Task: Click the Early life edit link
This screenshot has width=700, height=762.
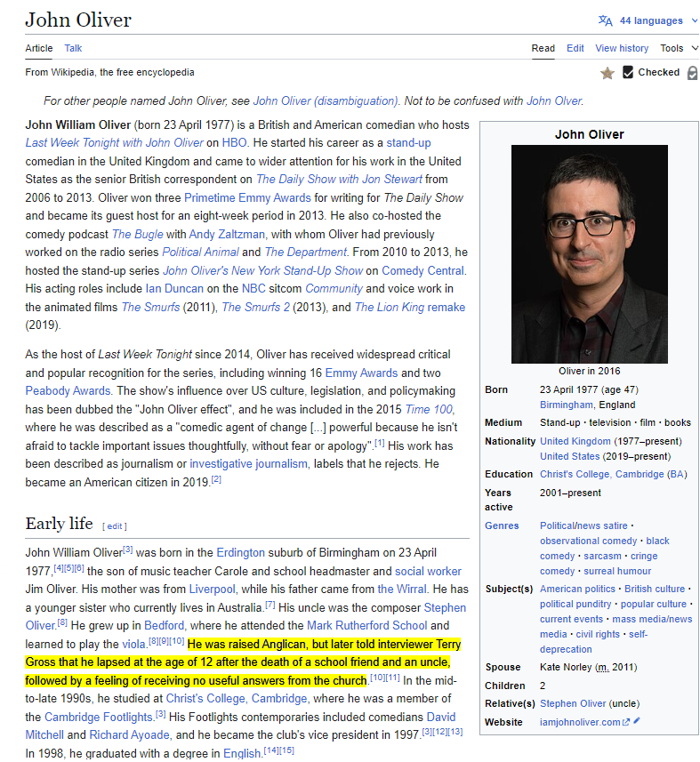Action: (x=114, y=526)
